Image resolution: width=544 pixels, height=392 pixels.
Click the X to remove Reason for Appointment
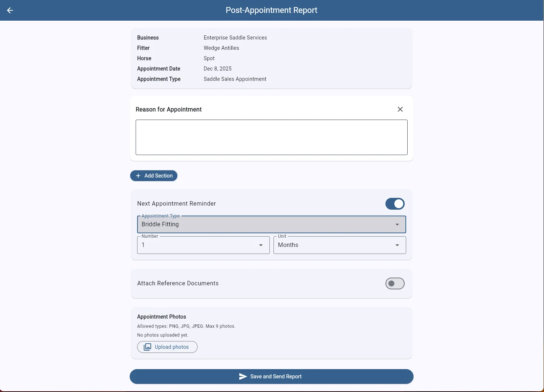coord(400,109)
